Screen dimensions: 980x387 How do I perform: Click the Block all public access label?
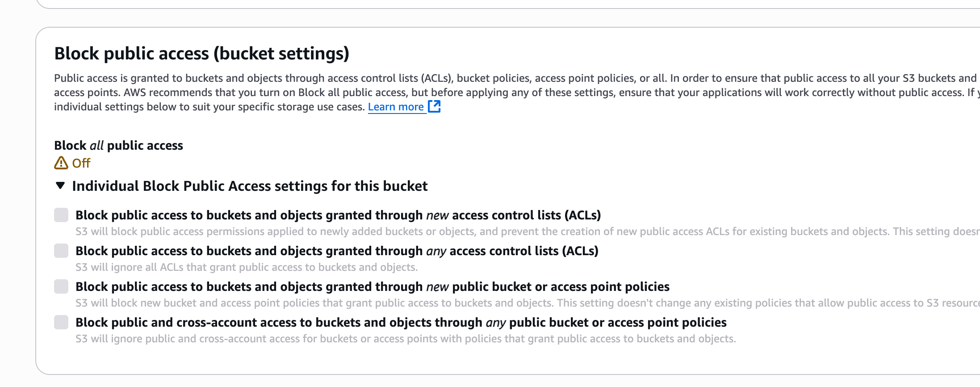tap(118, 145)
